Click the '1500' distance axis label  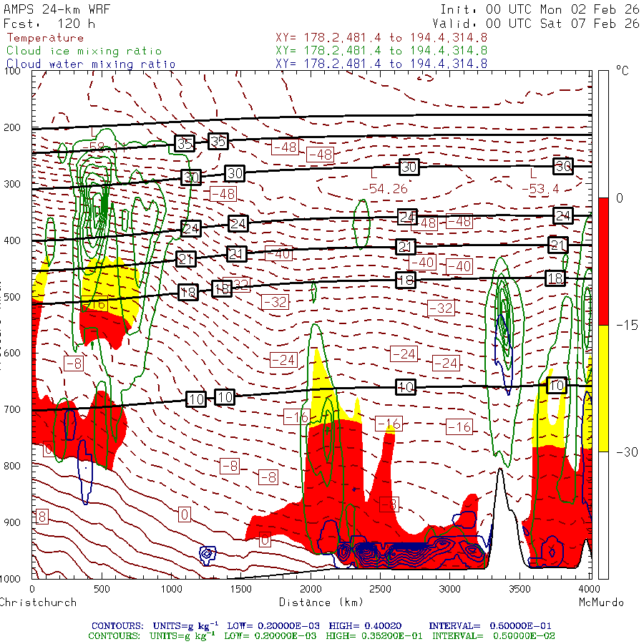pyautogui.click(x=240, y=589)
